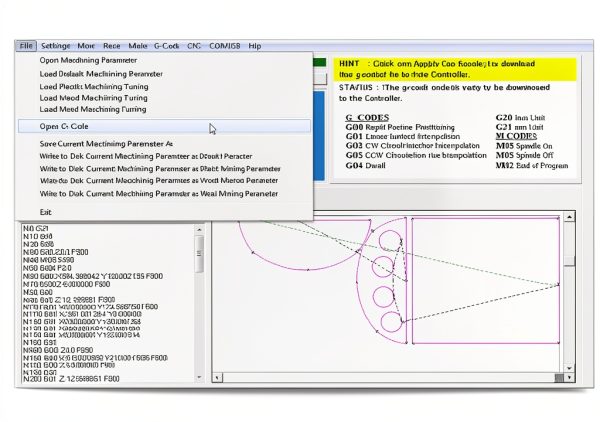The height and width of the screenshot is (422, 600).
Task: Click G-code list scrollbar thumb
Action: (199, 254)
